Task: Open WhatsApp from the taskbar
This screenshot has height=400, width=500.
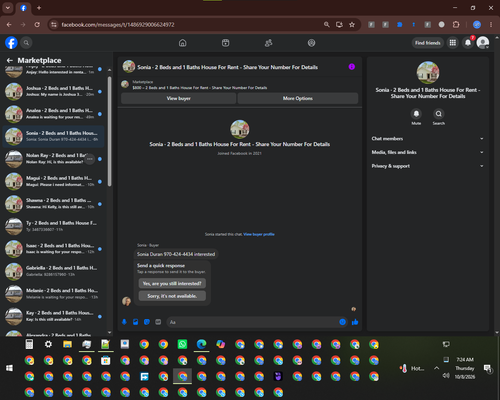Action: pos(182,344)
